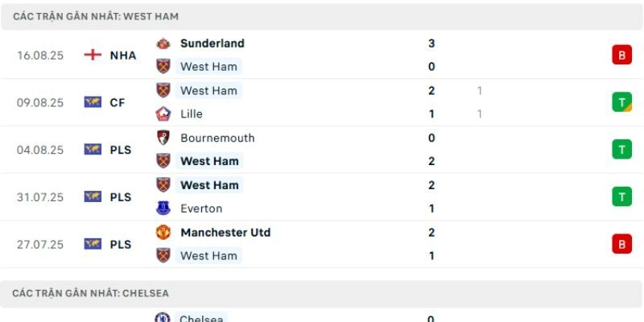Image resolution: width=644 pixels, height=322 pixels.
Task: Select the 'Các trận gần nhất: West Ham' header
Action: pos(96,16)
